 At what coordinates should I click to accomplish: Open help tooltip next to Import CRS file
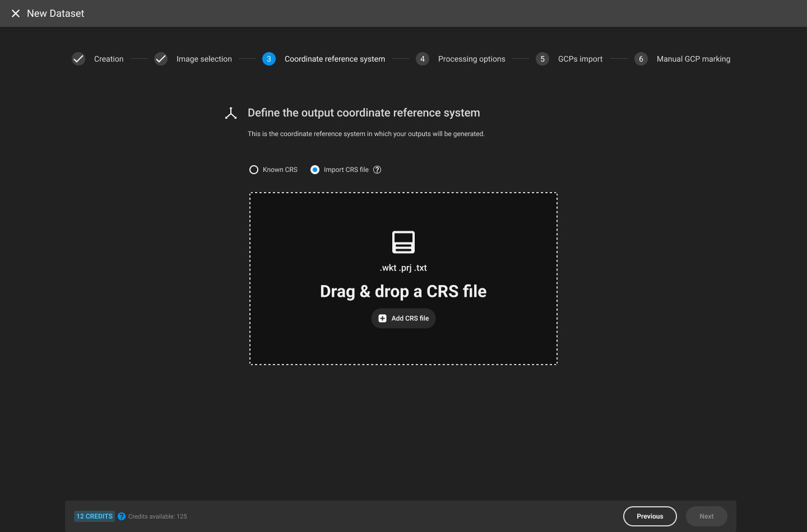[x=377, y=169]
